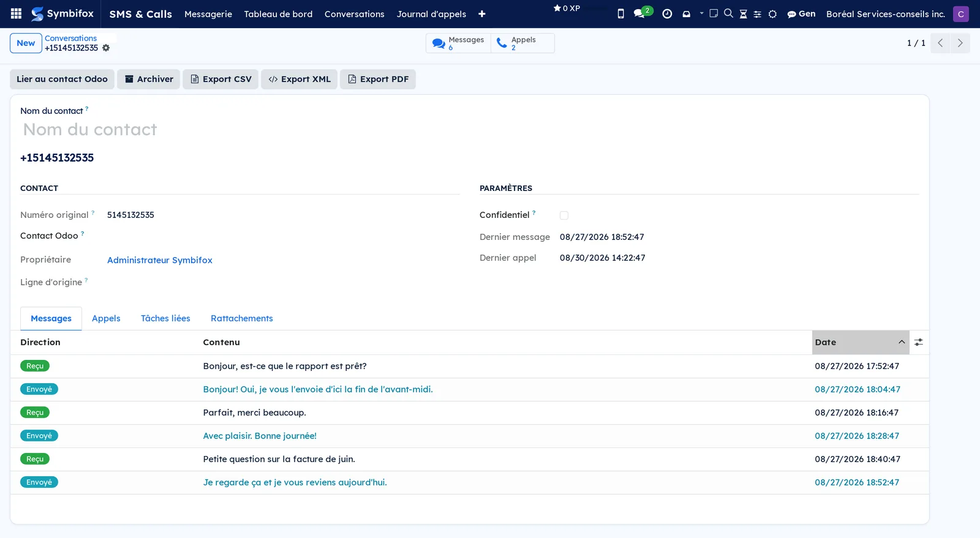This screenshot has width=980, height=538.
Task: Open the clock activities icon
Action: pos(667,13)
